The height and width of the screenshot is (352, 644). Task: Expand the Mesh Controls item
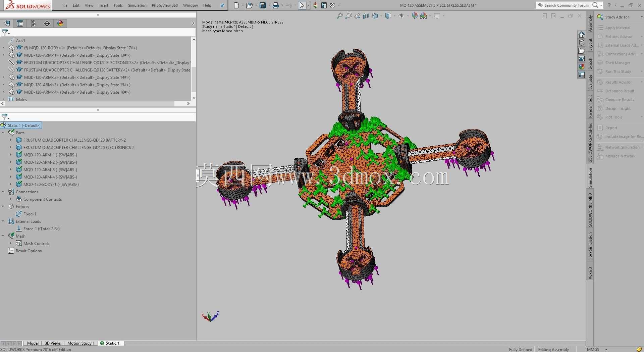pos(11,244)
